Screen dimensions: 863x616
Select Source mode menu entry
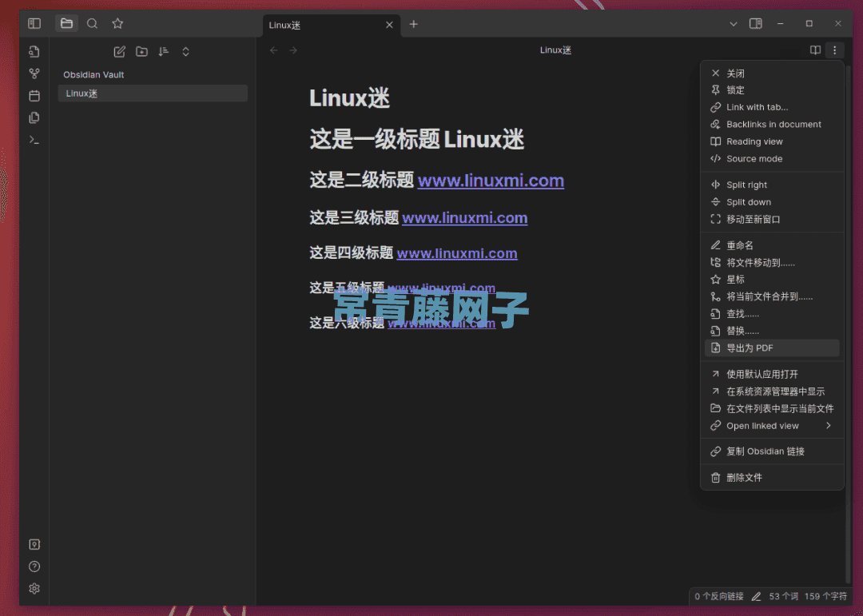click(772, 158)
